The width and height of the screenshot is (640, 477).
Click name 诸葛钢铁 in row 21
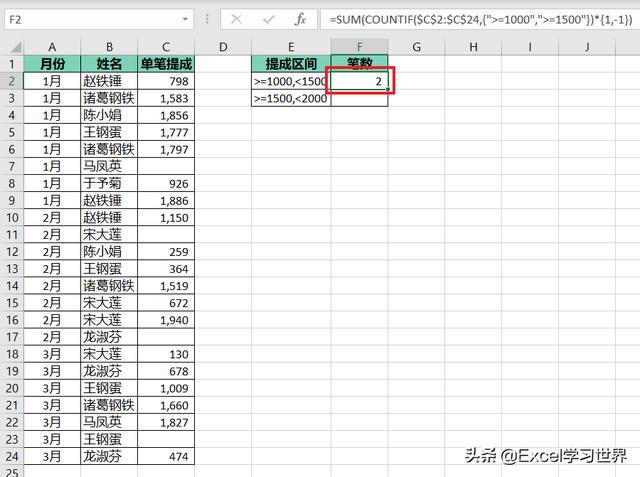click(109, 406)
